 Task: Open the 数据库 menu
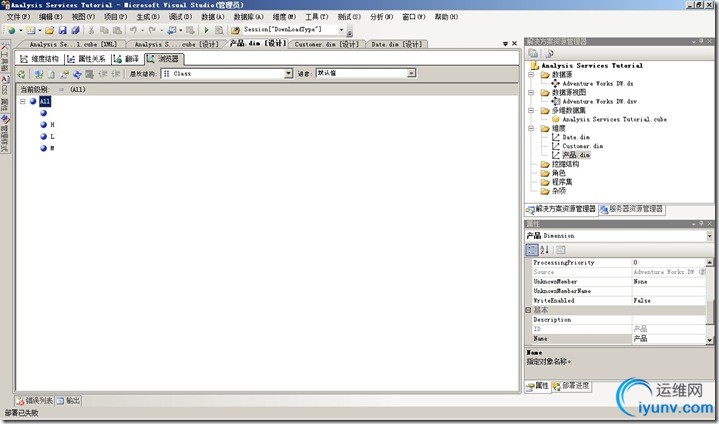(249, 17)
